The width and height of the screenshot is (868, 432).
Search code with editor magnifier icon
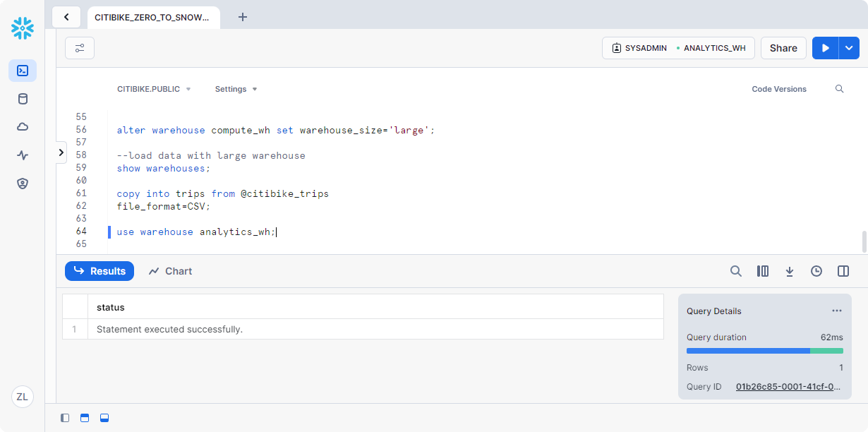click(839, 89)
